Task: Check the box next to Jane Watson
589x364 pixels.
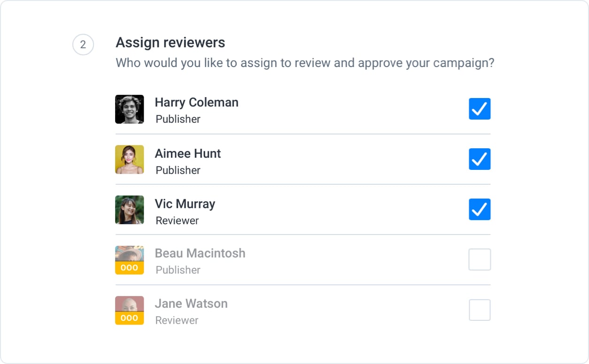Action: click(480, 310)
